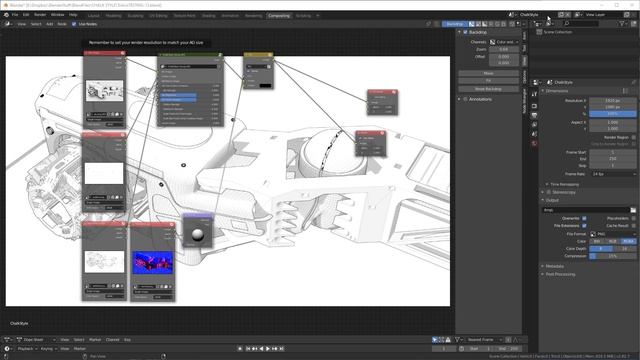This screenshot has height=360, width=640.
Task: Toggle the Annotations panel checkbox
Action: 465,99
